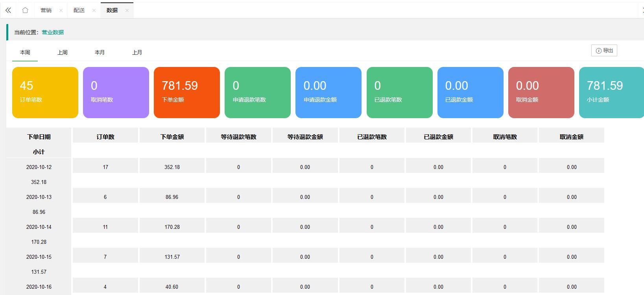Viewport: 644px width, 295px height.
Task: Click the 导出 export button
Action: [604, 50]
